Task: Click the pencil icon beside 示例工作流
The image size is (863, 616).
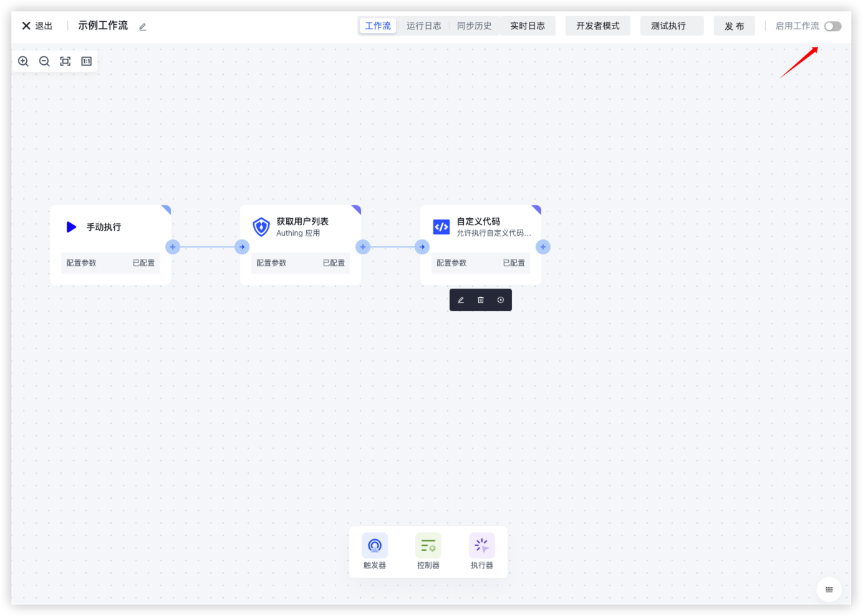Action: point(143,27)
